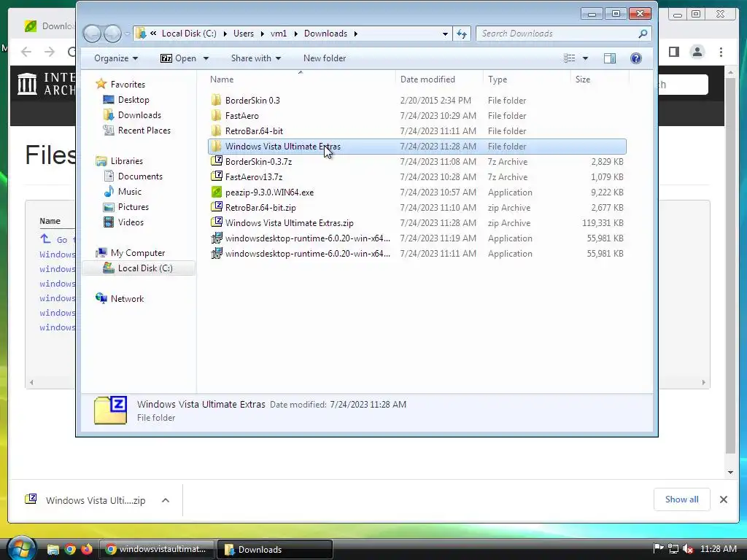
Task: Open Firefox pinned taskbar icon
Action: 87,550
